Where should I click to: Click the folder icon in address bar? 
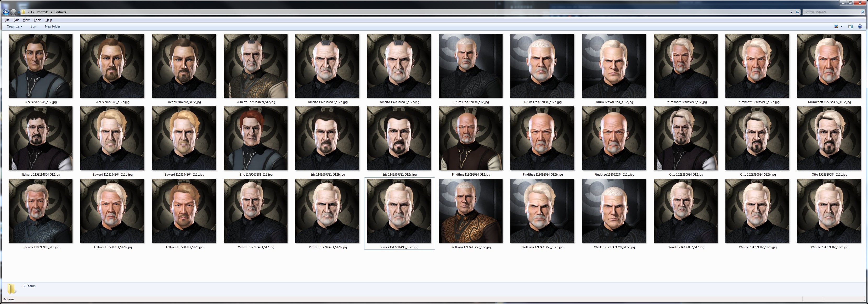23,12
